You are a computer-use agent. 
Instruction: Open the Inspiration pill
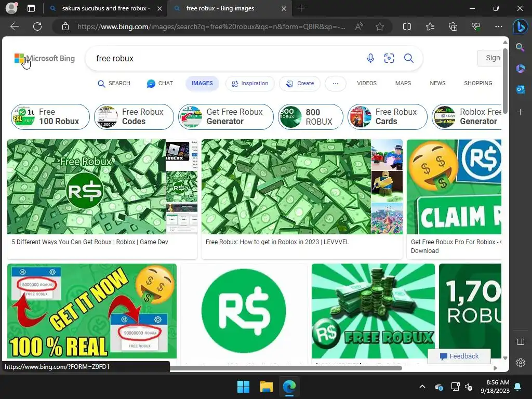[250, 84]
